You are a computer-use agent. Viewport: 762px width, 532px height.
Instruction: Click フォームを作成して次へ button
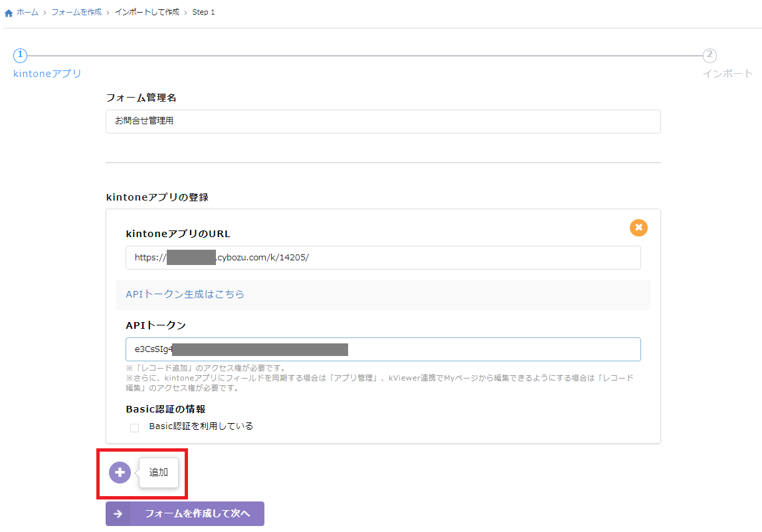click(185, 513)
